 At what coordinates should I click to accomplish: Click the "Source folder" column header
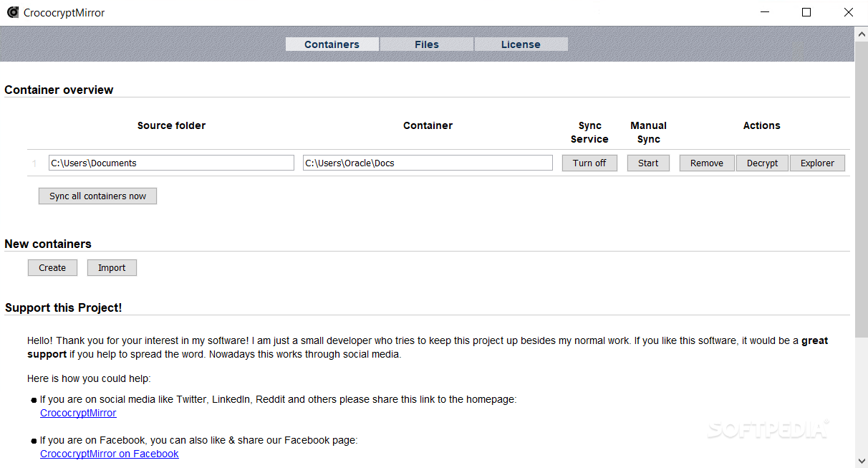171,125
